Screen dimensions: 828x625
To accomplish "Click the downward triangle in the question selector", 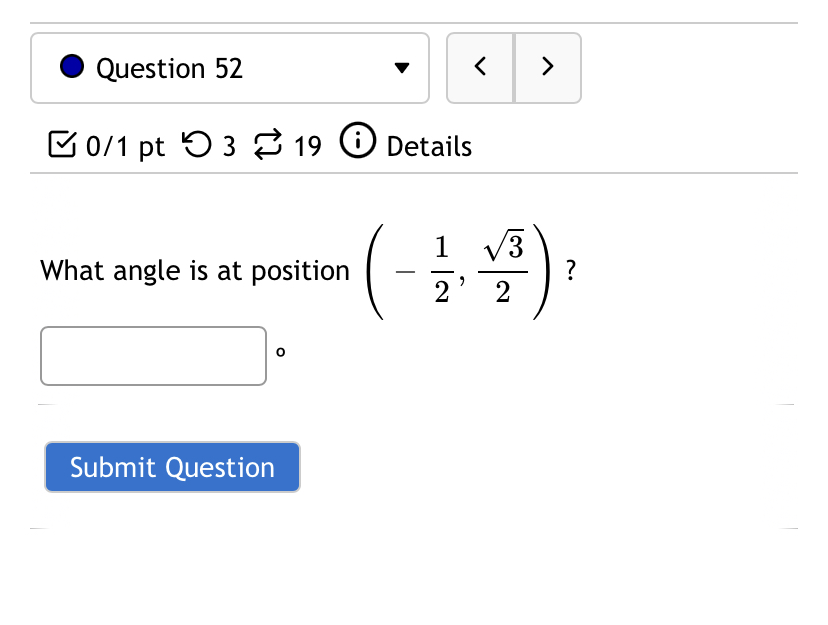I will (401, 69).
